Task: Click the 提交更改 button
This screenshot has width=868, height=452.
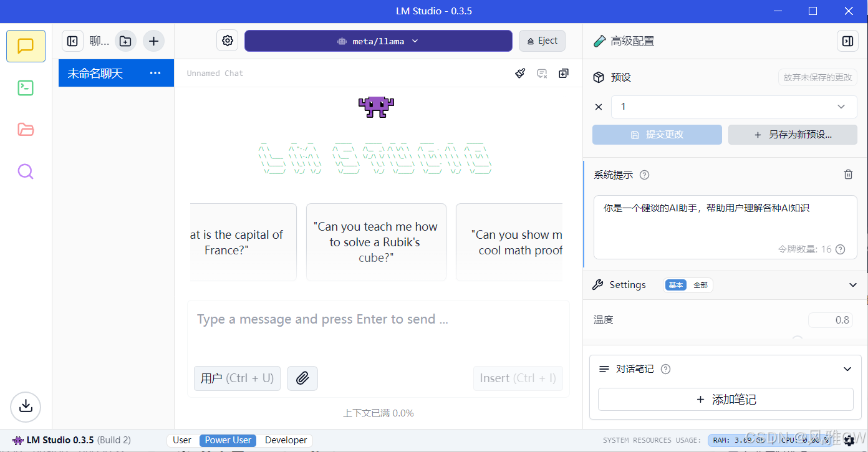Action: pos(657,135)
